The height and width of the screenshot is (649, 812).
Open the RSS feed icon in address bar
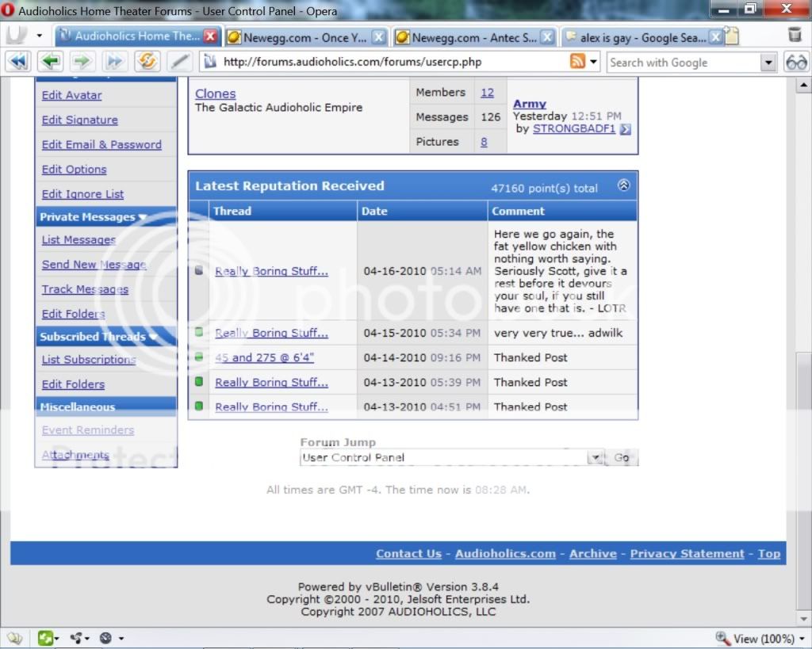click(x=578, y=62)
